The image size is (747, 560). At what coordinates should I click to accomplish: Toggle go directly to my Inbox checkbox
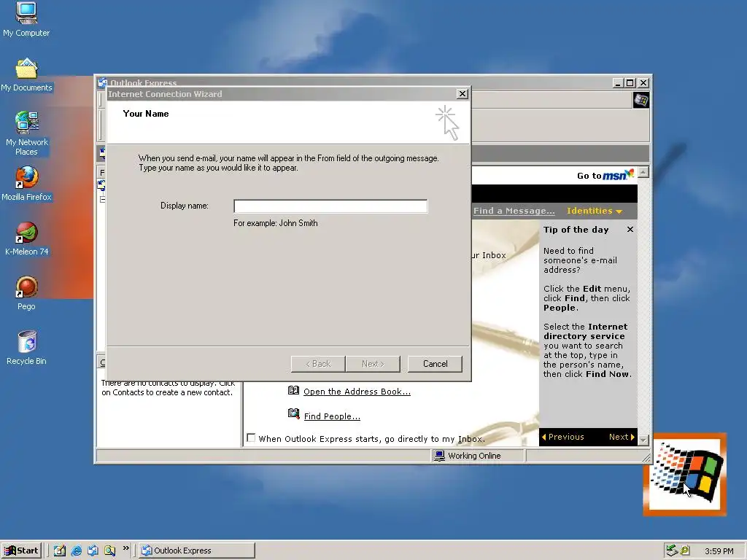pos(251,437)
